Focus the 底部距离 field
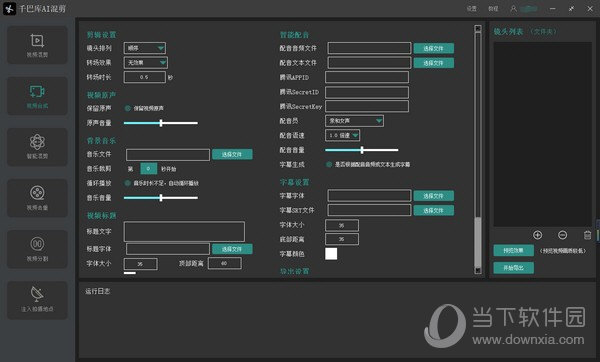 (342, 239)
